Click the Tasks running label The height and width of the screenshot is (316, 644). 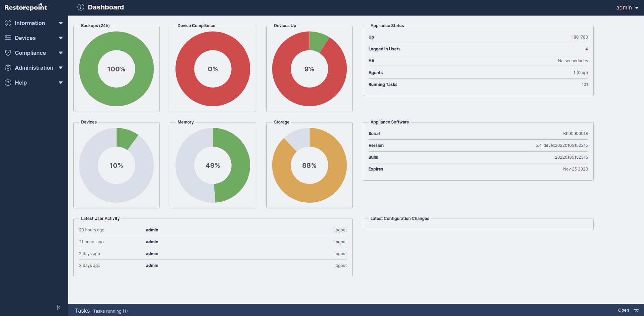coord(110,311)
